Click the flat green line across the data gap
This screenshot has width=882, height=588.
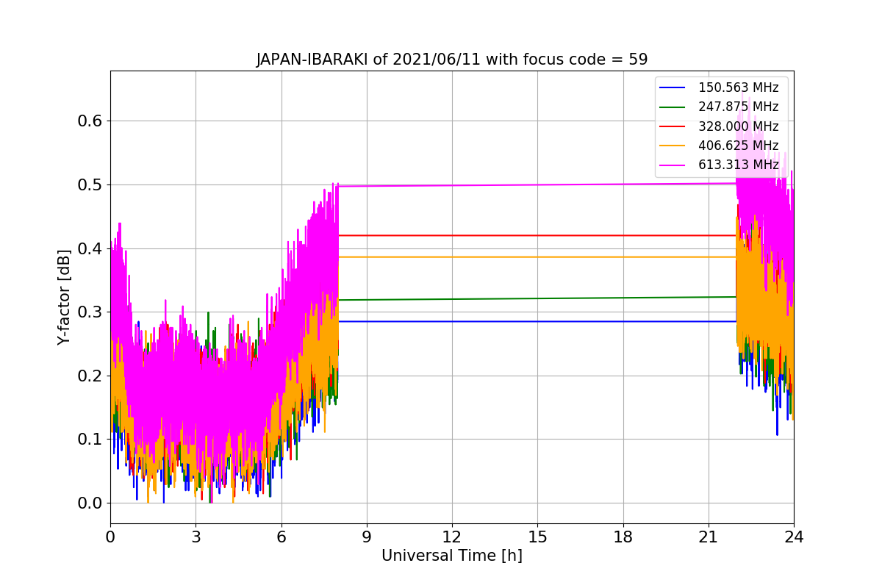[537, 298]
